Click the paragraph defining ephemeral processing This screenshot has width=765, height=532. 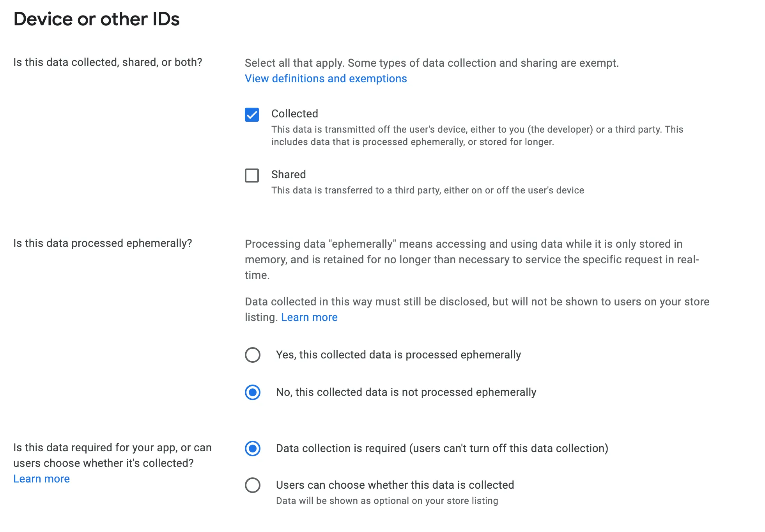pyautogui.click(x=472, y=259)
